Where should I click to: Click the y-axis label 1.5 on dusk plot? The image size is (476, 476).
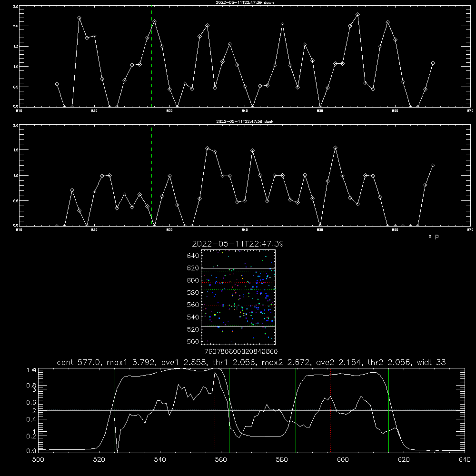(16, 150)
